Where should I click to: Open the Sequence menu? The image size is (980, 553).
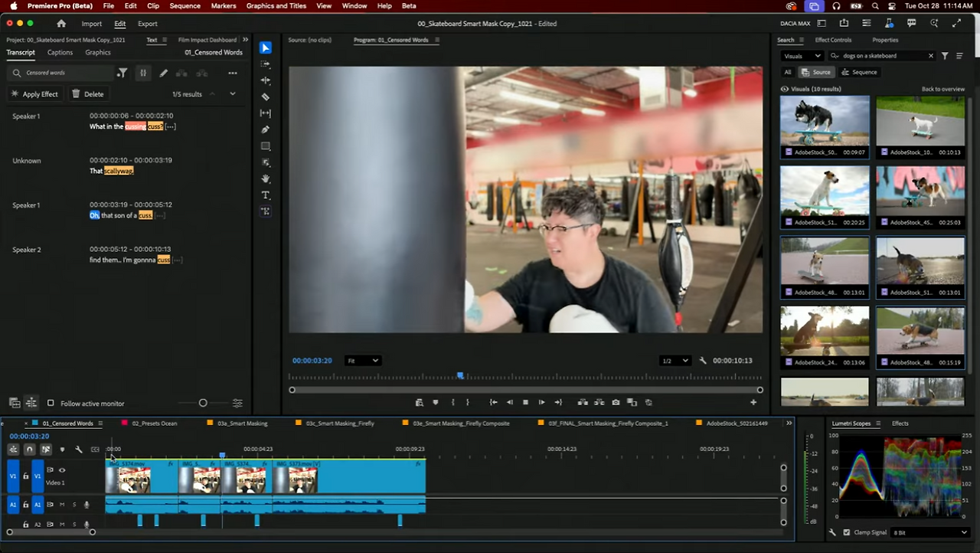[x=185, y=6]
